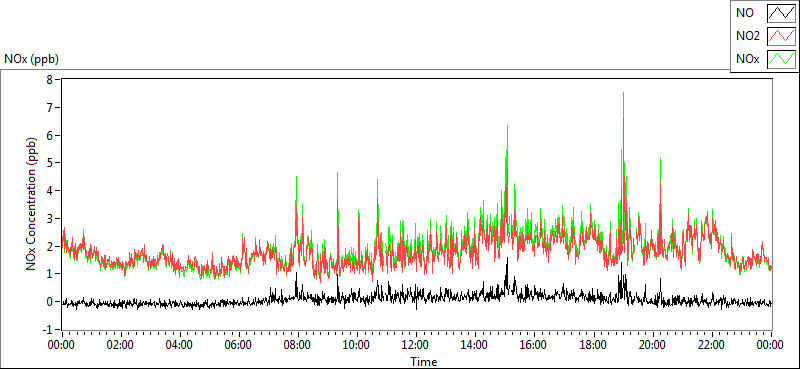Click the highest NOx peak near 19:00
The image size is (800, 369).
(623, 93)
